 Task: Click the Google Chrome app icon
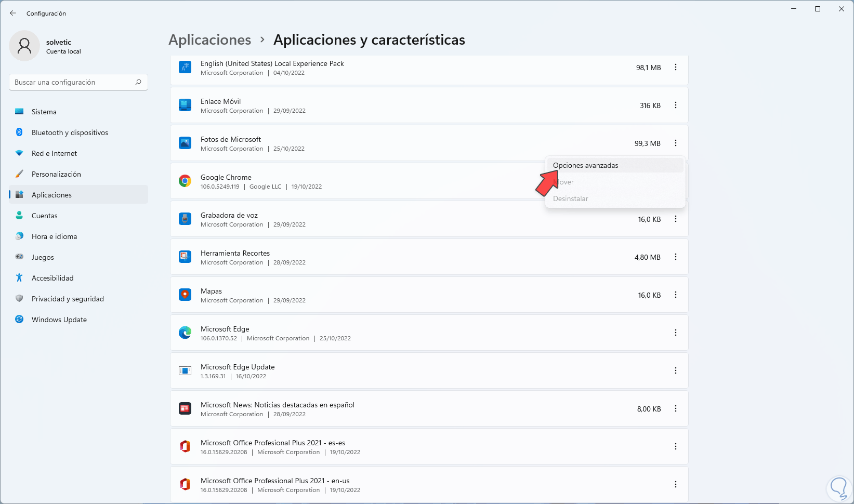tap(185, 181)
